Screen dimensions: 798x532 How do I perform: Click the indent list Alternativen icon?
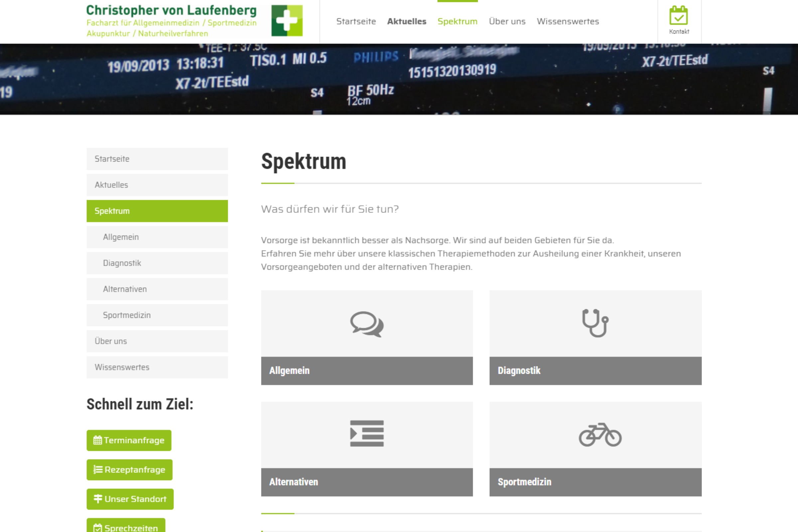click(x=367, y=434)
